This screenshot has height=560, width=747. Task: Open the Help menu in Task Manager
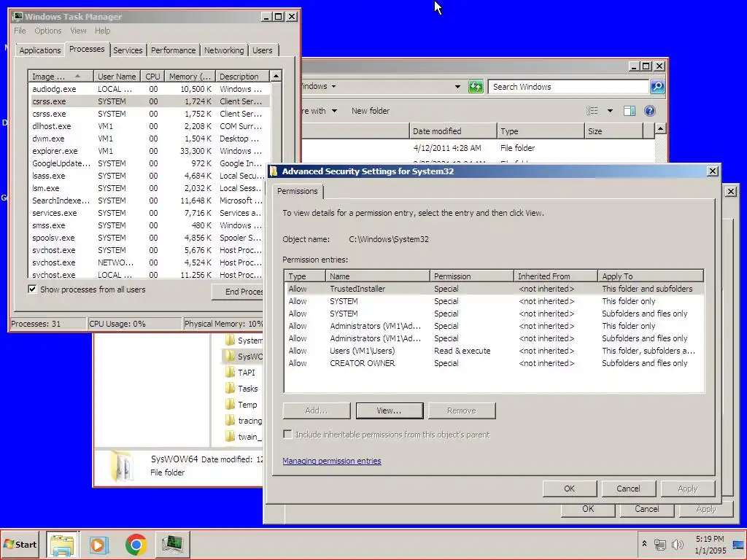click(102, 31)
